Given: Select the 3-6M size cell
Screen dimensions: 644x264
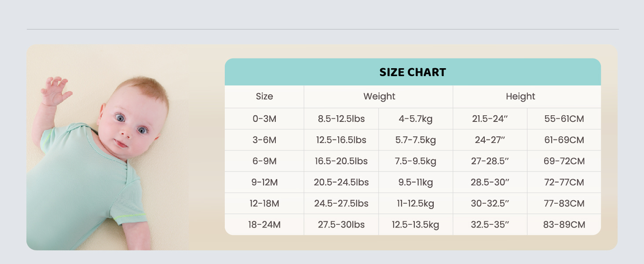Looking at the screenshot, I should click(x=264, y=140).
